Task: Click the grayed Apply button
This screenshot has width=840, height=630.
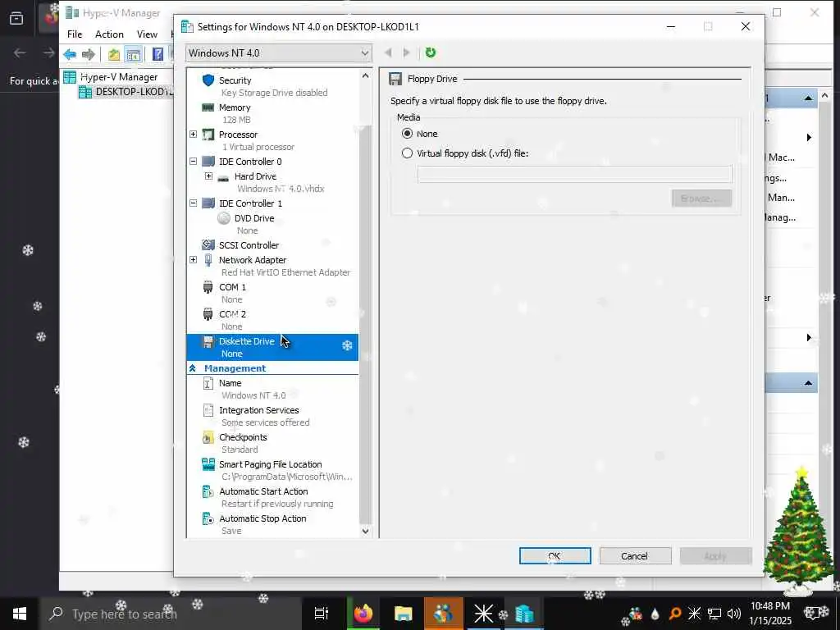Action: point(715,556)
